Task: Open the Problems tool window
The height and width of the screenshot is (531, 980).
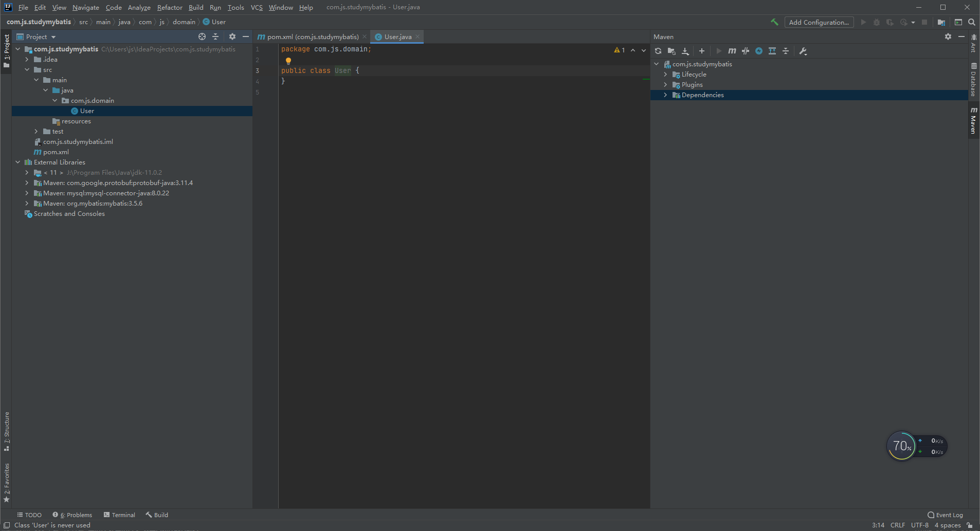Action: pos(72,515)
